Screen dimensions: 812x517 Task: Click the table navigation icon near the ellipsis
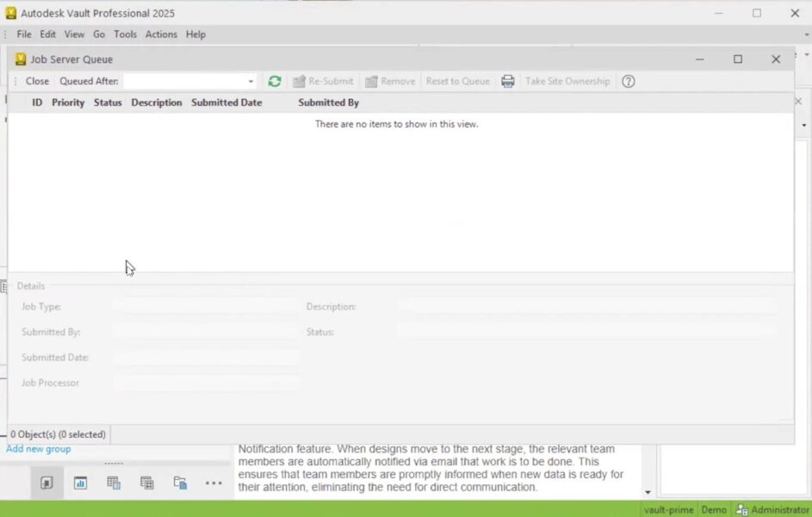[146, 483]
